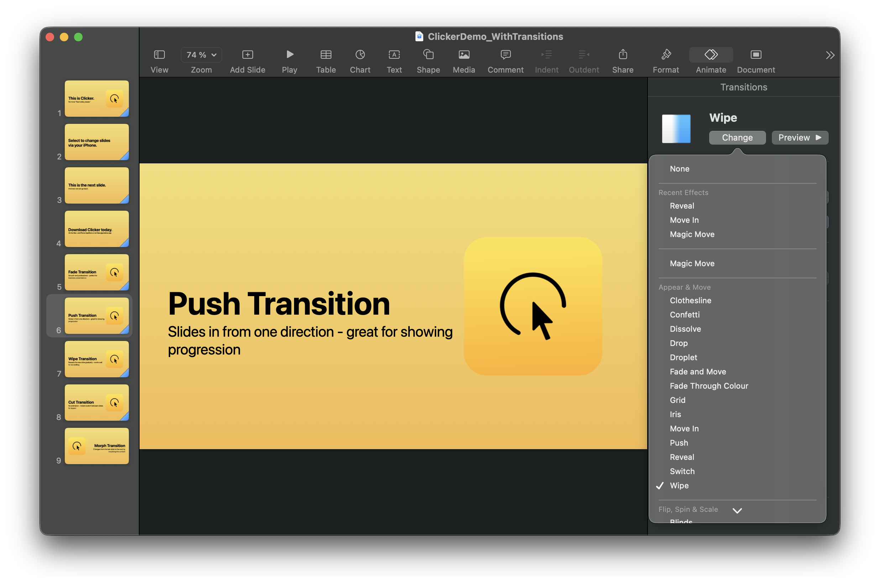880x588 pixels.
Task: Select the Morph Transition slide thumbnail
Action: point(96,446)
